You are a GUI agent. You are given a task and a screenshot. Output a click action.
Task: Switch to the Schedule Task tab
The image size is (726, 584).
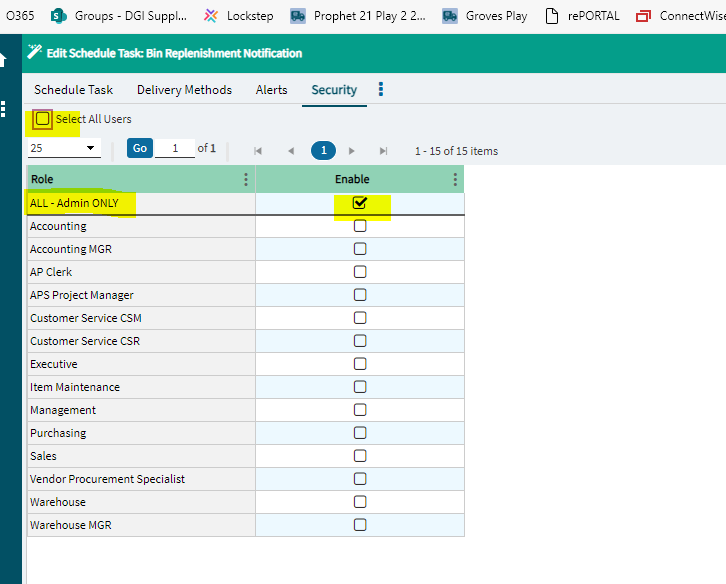[73, 90]
